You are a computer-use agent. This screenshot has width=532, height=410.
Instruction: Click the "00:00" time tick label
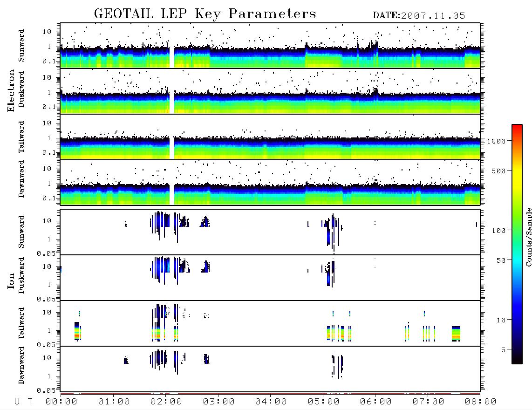pos(61,402)
